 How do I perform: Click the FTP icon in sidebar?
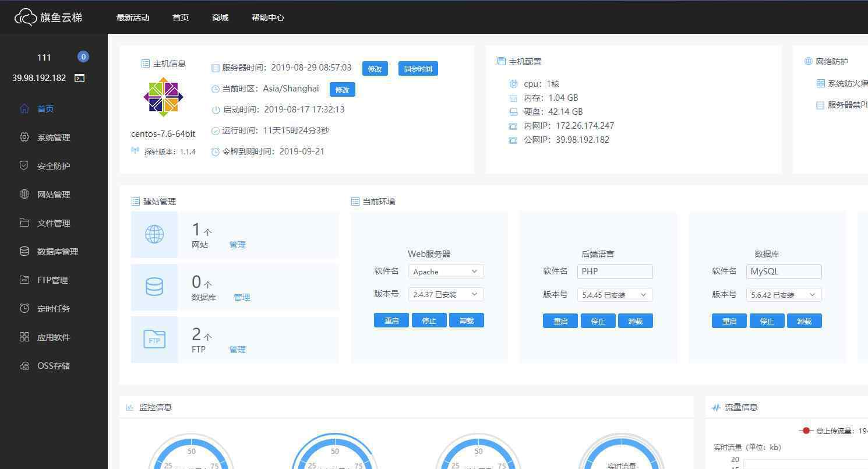point(24,280)
